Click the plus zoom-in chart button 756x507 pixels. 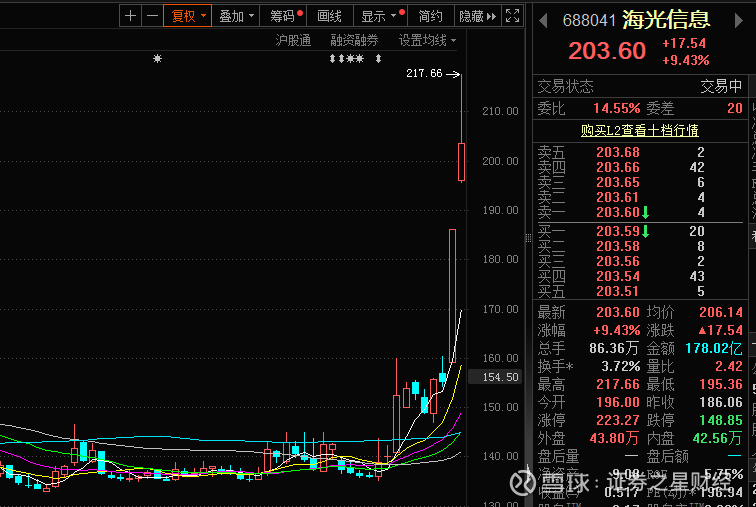pos(130,16)
